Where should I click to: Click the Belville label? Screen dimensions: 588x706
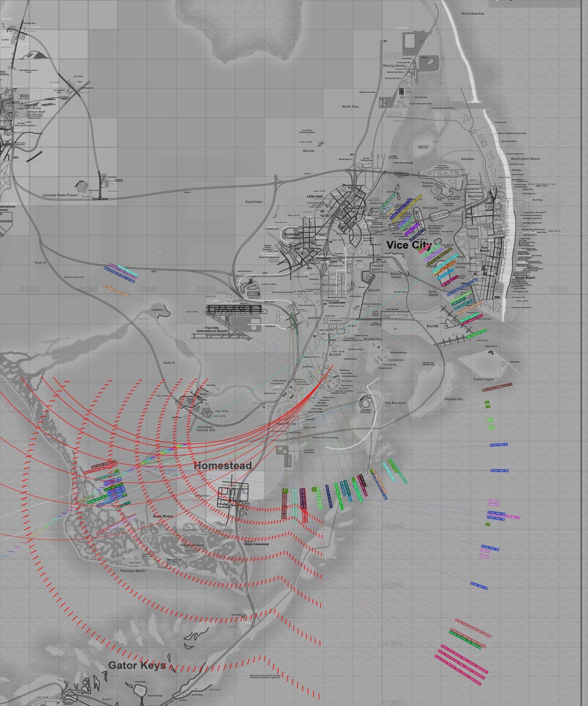(x=309, y=151)
